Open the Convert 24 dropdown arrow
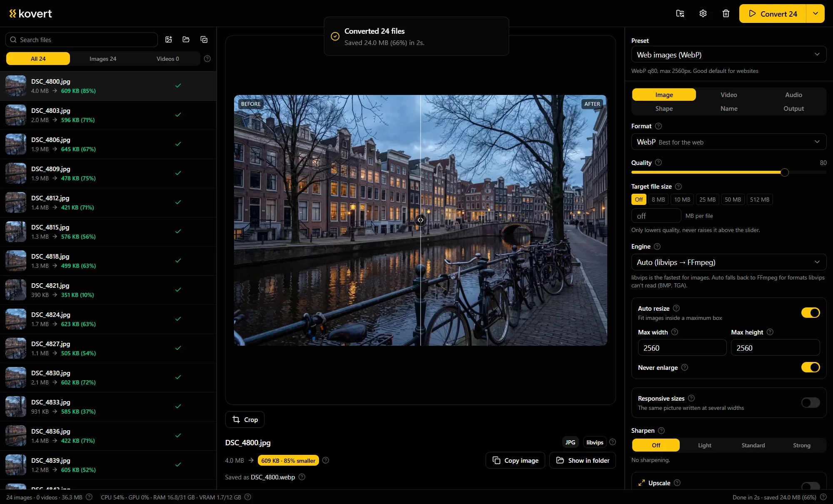The image size is (833, 504). [x=816, y=14]
